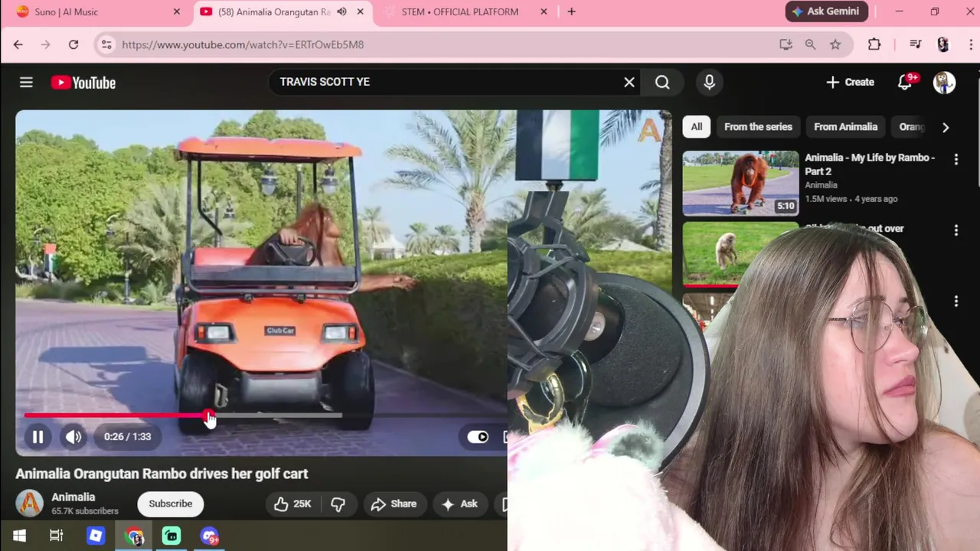
Task: Select the From the series chip
Action: (x=758, y=126)
